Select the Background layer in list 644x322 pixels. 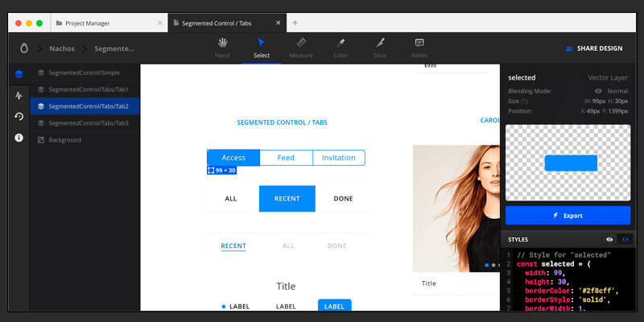[64, 140]
